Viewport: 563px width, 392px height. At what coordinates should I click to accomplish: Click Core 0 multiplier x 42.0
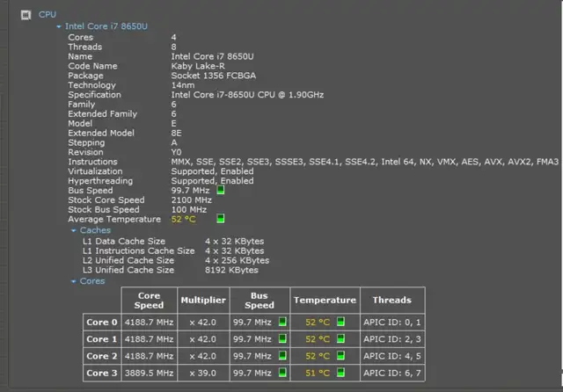click(203, 322)
